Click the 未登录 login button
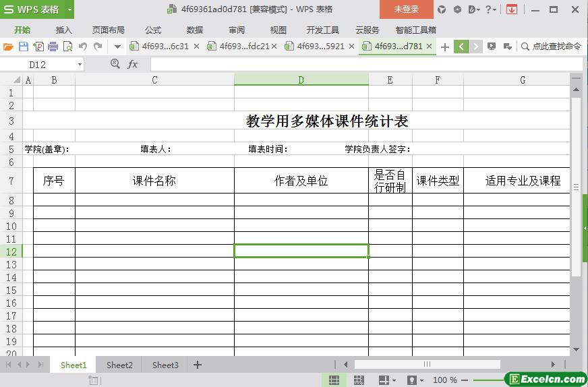The image size is (588, 387). pos(407,9)
